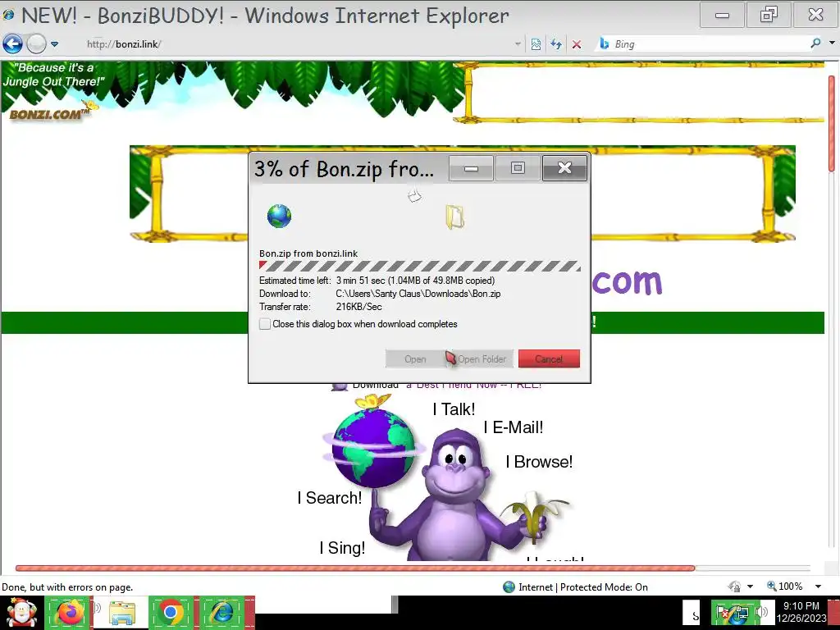Check Close this dialog box when download completes
The height and width of the screenshot is (630, 840).
click(x=265, y=324)
